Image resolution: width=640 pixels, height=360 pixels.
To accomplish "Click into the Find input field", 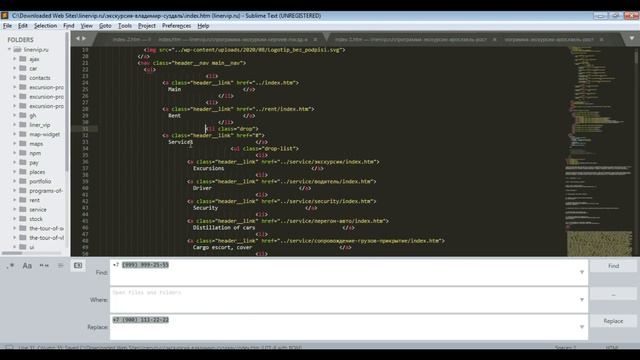I will pyautogui.click(x=349, y=272).
